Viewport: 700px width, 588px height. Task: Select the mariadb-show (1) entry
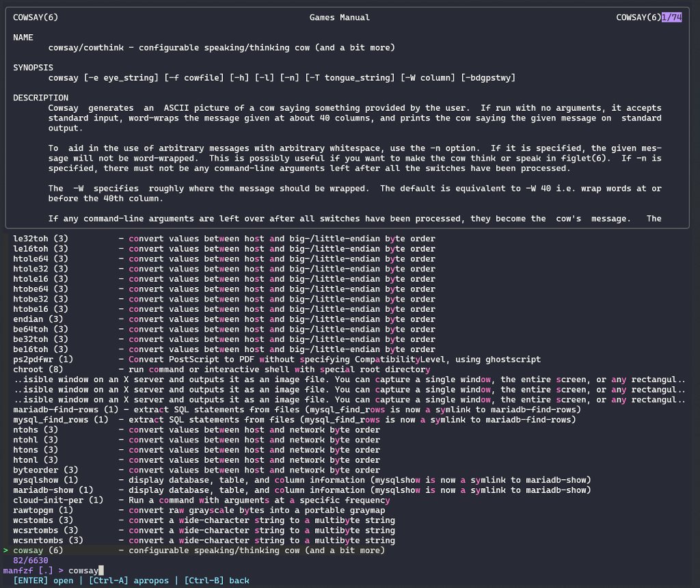302,490
